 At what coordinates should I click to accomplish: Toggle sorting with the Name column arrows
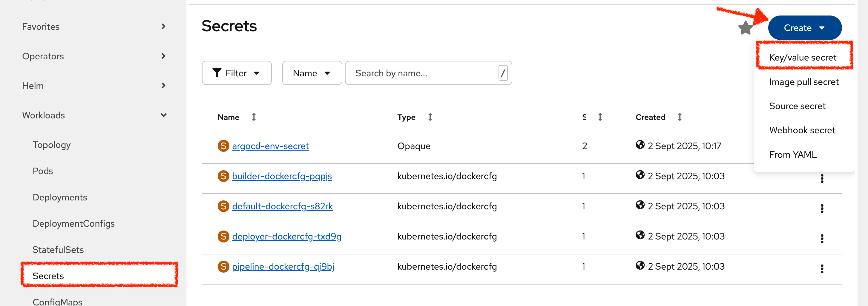click(x=254, y=117)
